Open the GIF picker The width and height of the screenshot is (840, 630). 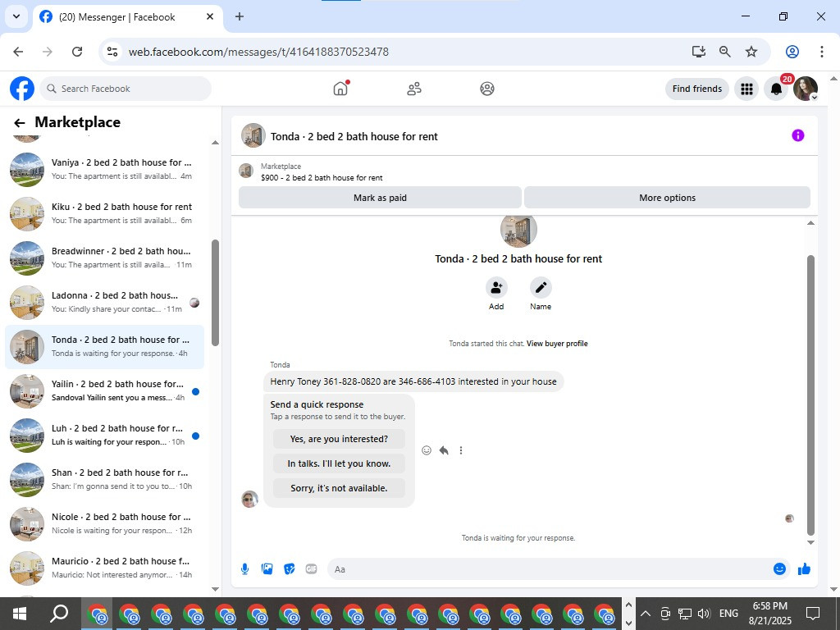(311, 569)
